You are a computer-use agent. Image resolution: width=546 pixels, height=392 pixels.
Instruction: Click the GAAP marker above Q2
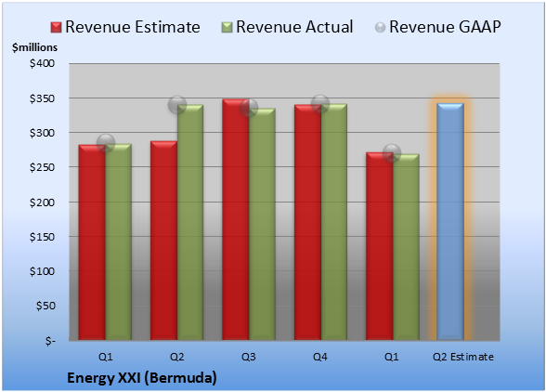point(177,105)
